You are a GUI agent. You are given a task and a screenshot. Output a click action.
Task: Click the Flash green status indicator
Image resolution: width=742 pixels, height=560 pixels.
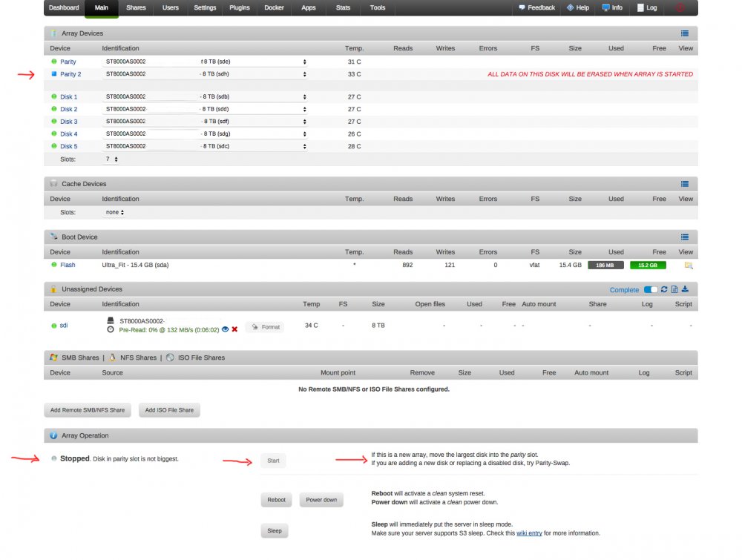[x=54, y=265]
